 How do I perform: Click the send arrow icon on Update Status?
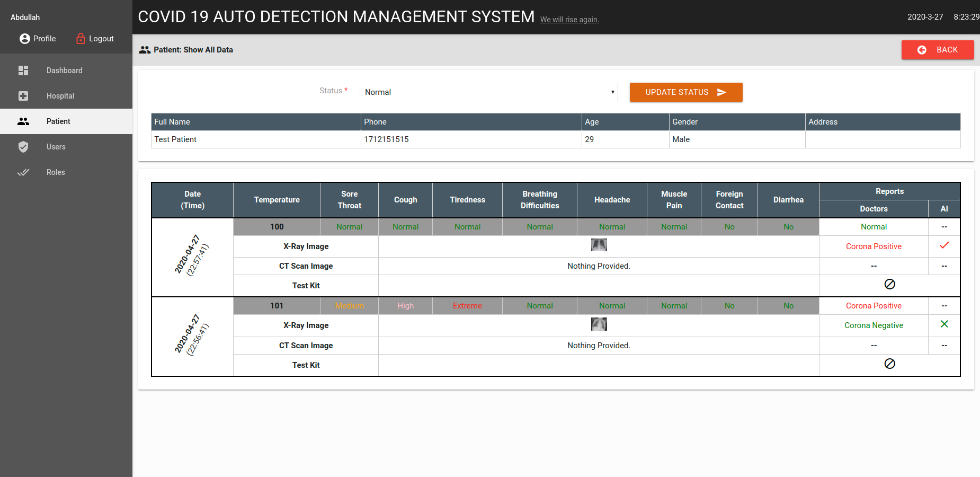tap(721, 92)
